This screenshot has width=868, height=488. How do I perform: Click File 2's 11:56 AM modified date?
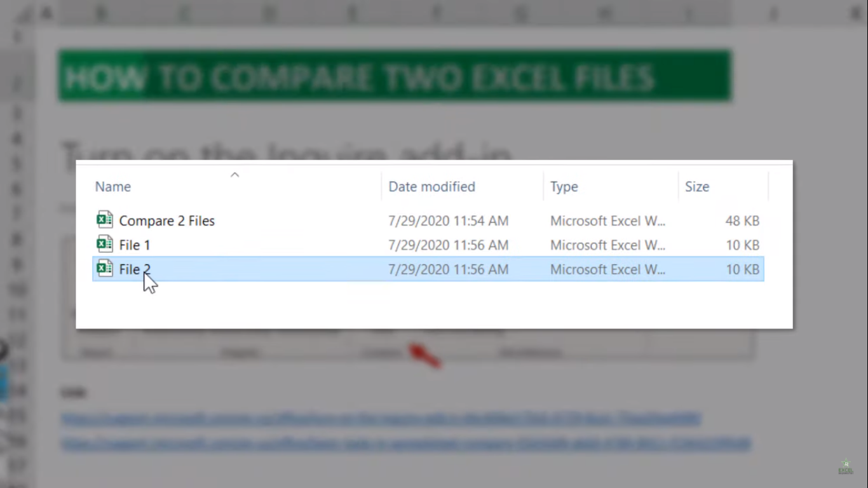(449, 269)
